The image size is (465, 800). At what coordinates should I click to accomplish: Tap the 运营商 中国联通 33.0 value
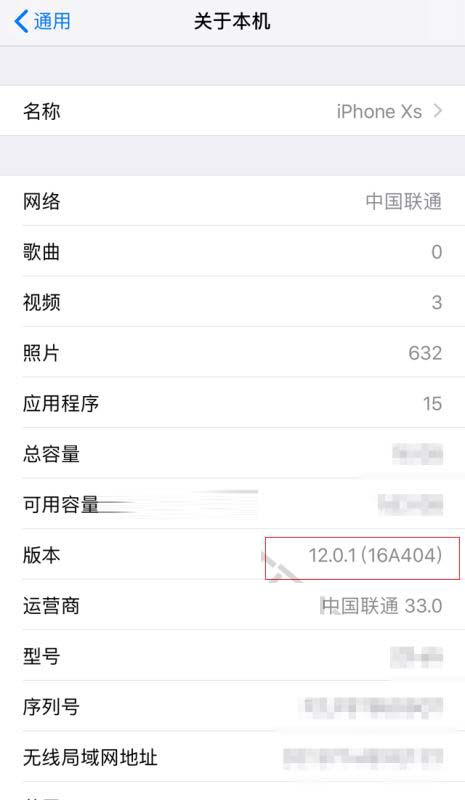[x=381, y=606]
